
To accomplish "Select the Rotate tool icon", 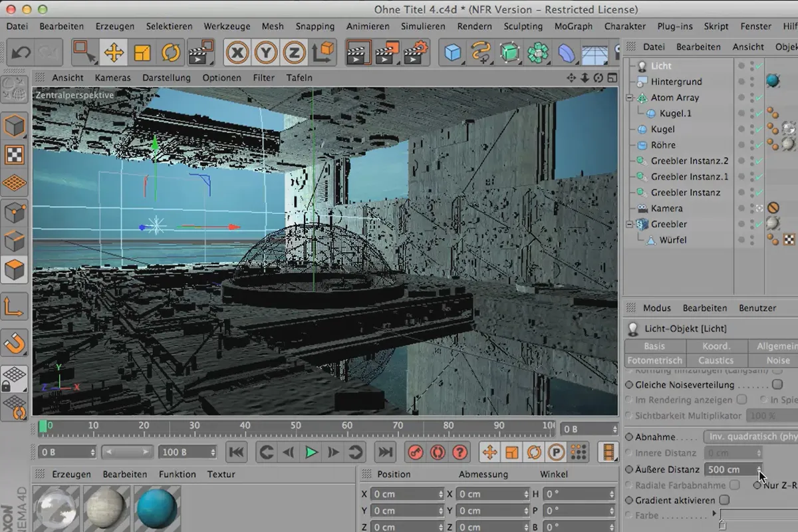I will (x=171, y=53).
